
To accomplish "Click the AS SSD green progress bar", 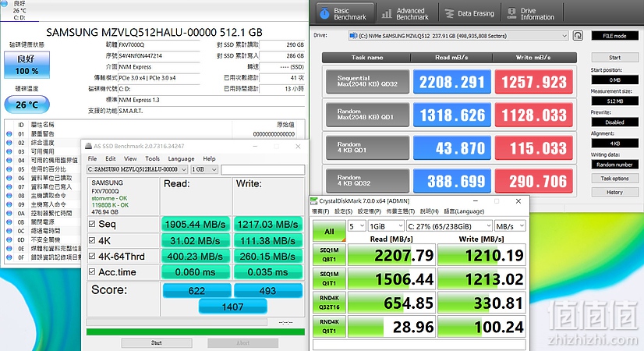I will [196, 331].
